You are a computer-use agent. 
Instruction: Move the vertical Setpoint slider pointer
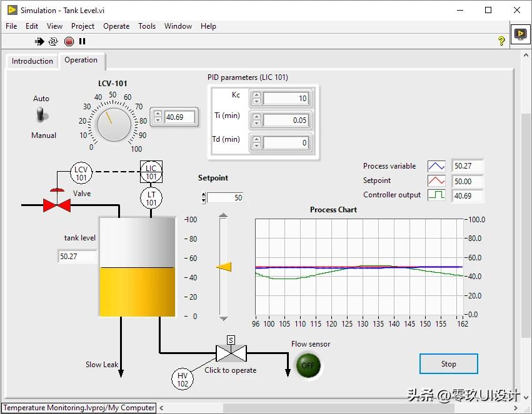point(223,267)
